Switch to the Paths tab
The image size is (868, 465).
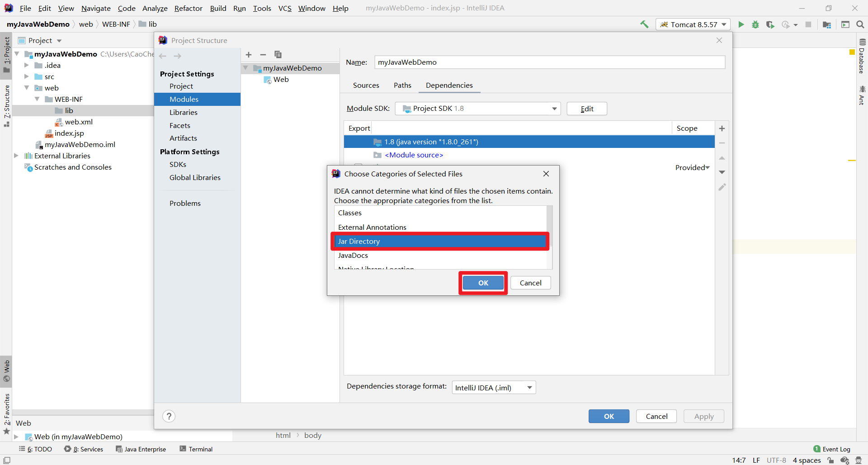click(402, 85)
